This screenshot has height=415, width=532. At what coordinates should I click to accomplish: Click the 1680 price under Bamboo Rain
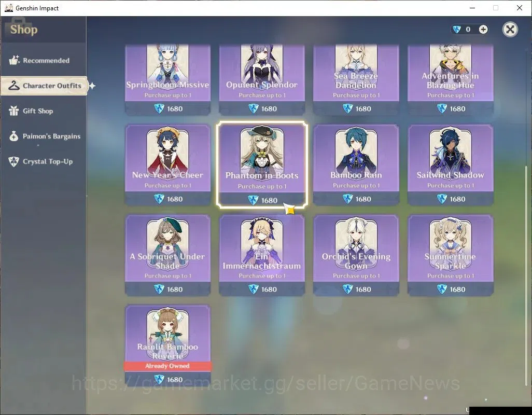tap(363, 199)
